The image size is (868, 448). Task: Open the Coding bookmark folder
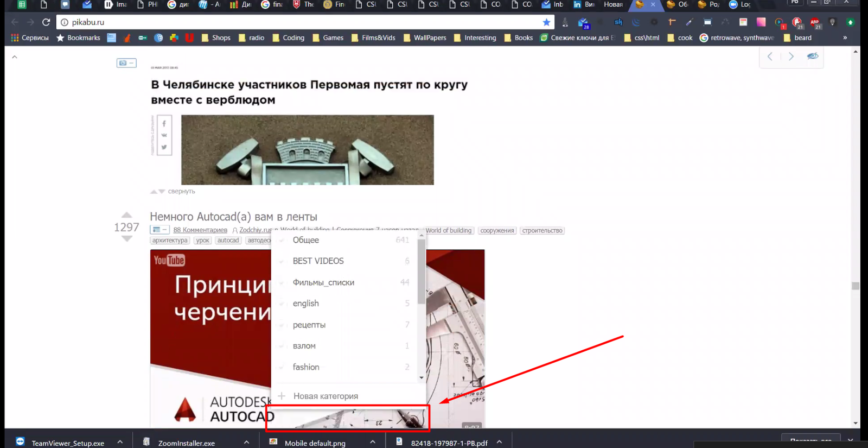click(x=289, y=38)
